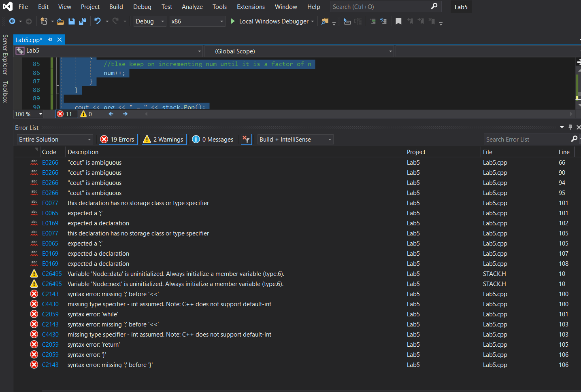Click the Save All toolbar icon
581x392 pixels.
[x=83, y=21]
